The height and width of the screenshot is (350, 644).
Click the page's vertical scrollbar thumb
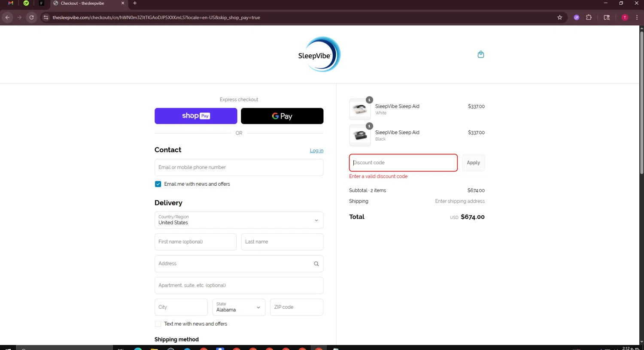(x=641, y=102)
